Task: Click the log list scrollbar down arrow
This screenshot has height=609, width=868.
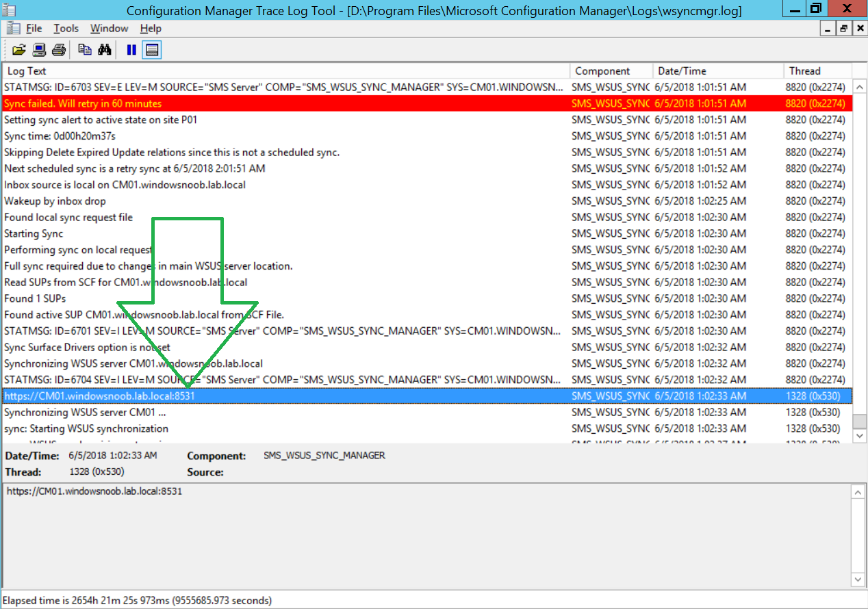Action: coord(860,435)
